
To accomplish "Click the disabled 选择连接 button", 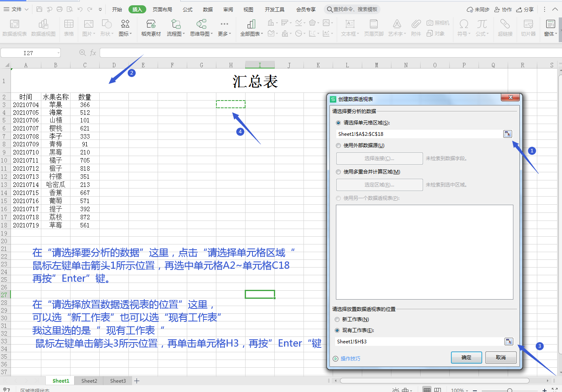I will tap(379, 159).
